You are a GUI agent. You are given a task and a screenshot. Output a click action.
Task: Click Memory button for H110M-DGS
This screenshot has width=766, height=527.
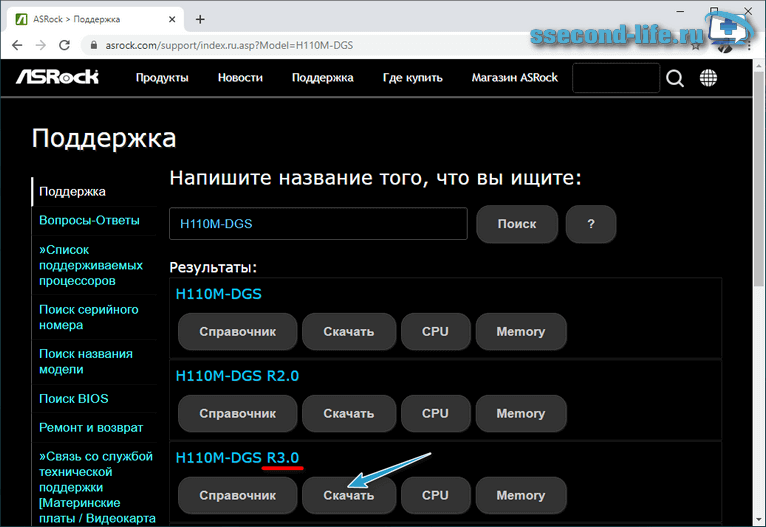click(521, 332)
